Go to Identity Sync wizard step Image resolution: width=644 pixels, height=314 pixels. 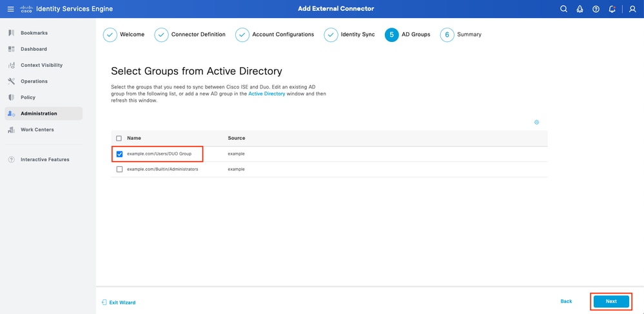(x=358, y=35)
